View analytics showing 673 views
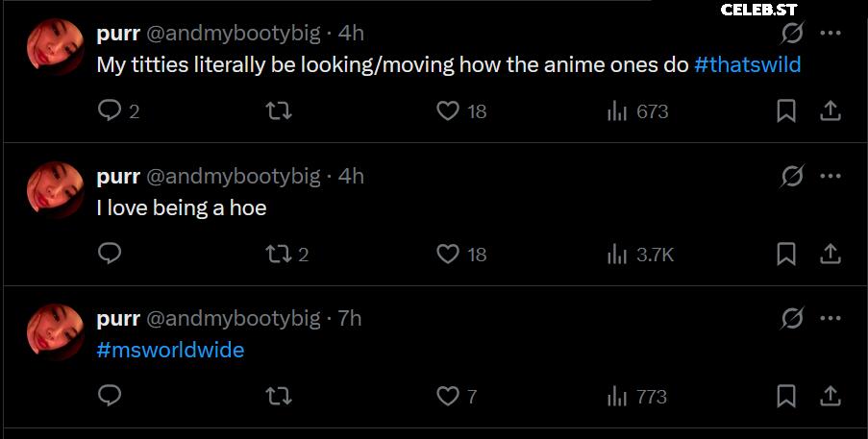The width and height of the screenshot is (868, 439). [x=637, y=111]
